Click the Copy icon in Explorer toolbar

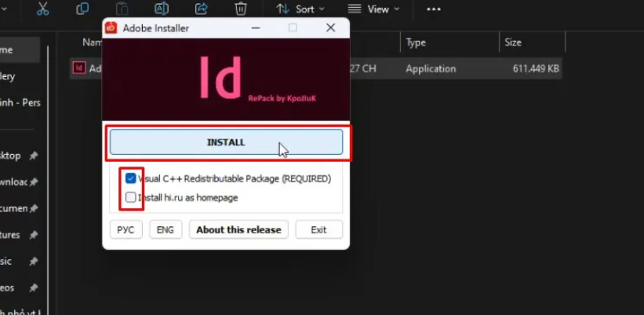click(x=82, y=9)
